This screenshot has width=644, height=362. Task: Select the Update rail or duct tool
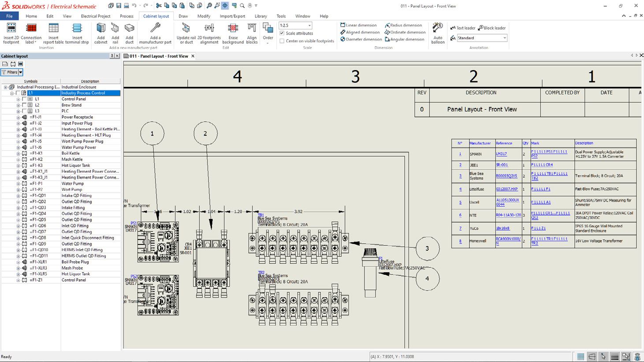click(x=186, y=33)
